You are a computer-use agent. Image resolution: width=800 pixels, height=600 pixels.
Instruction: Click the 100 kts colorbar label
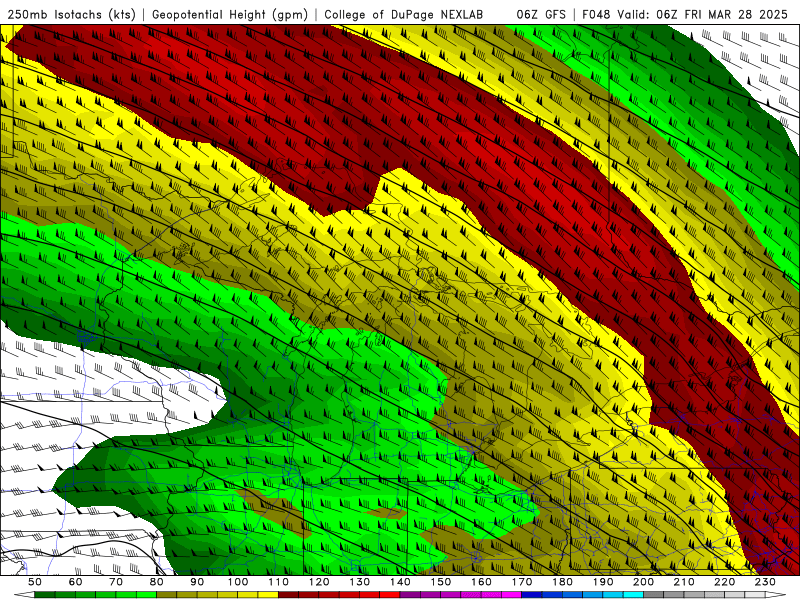coord(238,582)
